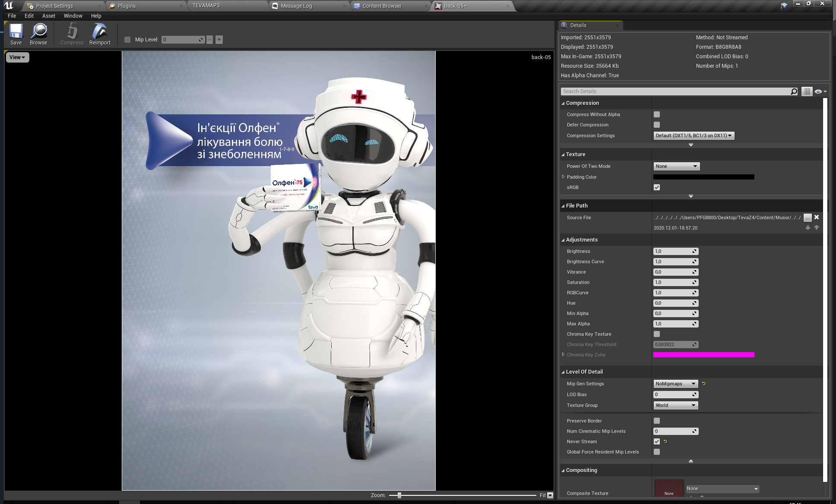Viewport: 836px width, 504px height.
Task: Click the Search Details input field
Action: click(676, 91)
